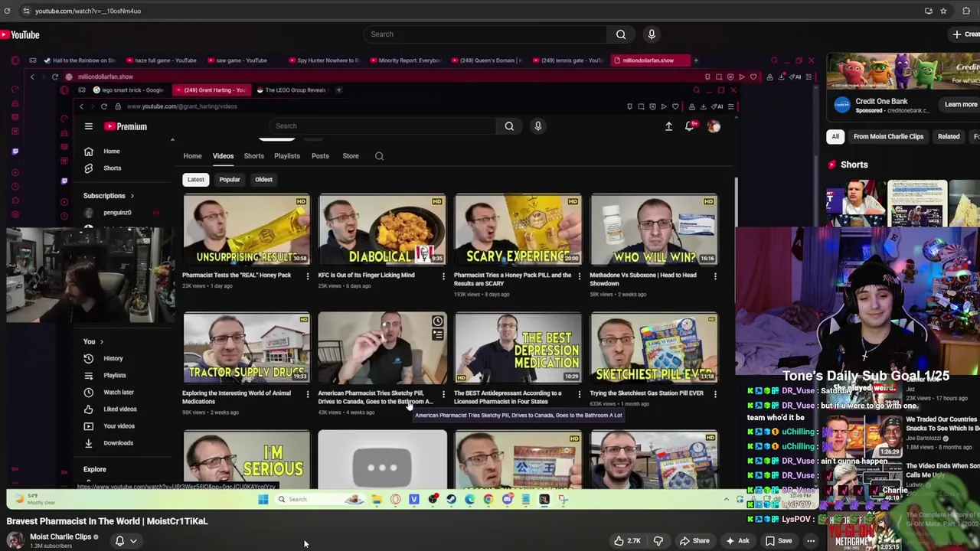In the video, click Your videos in the sidebar
980x551 pixels.
point(119,425)
